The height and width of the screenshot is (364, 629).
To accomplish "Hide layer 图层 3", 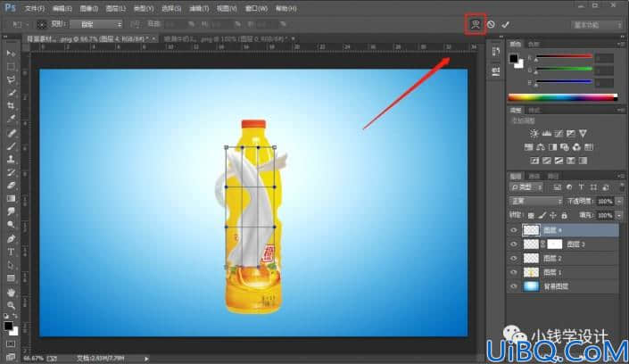I will [514, 244].
